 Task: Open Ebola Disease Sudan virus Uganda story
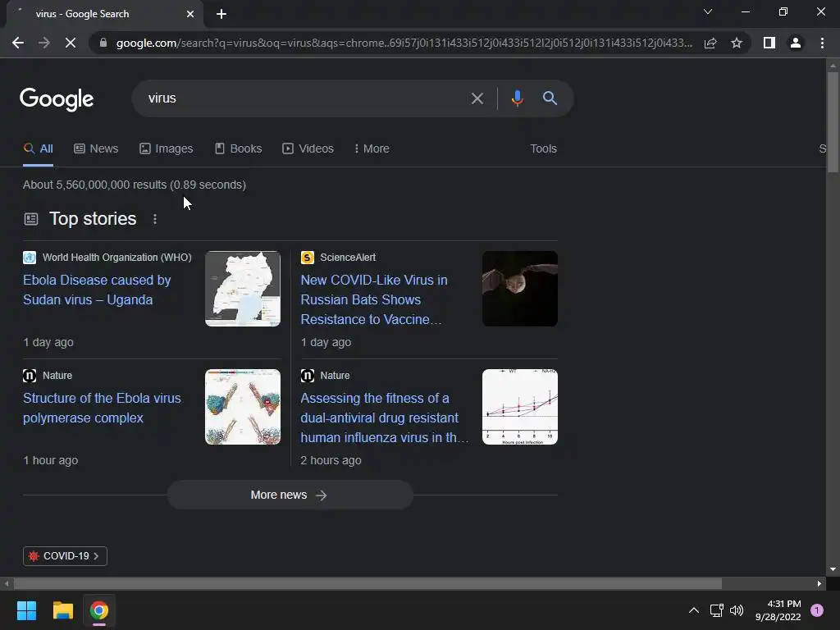pos(97,290)
